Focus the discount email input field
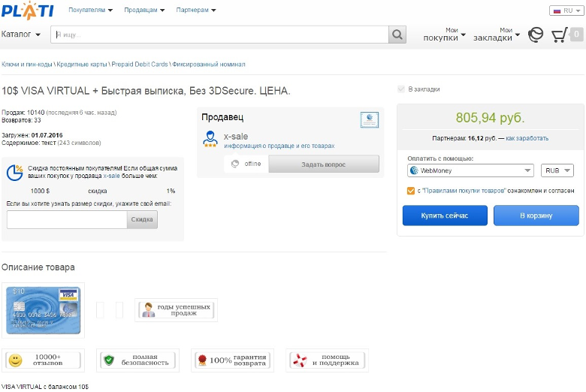This screenshot has height=392, width=586. point(67,219)
